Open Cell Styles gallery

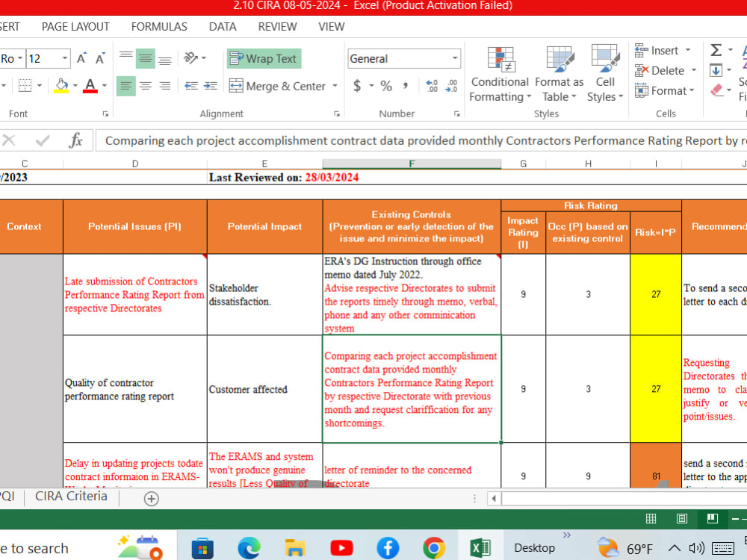coord(605,74)
